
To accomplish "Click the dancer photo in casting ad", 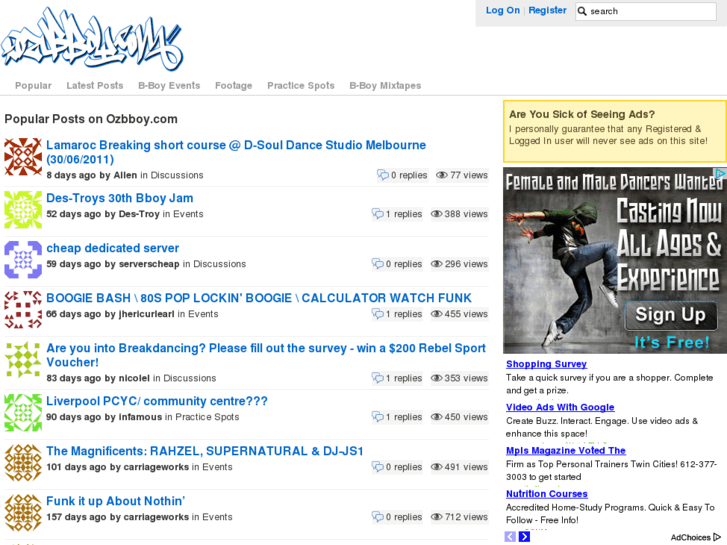I will [561, 274].
